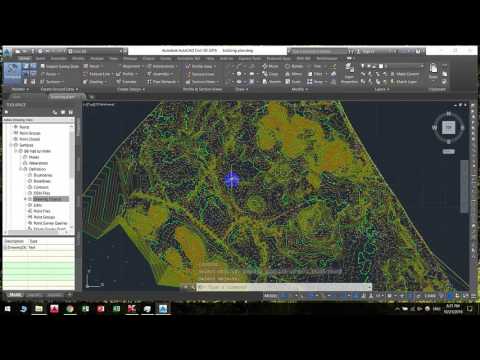The width and height of the screenshot is (480, 360).
Task: Select the Watersheds item in the tree
Action: (x=38, y=163)
